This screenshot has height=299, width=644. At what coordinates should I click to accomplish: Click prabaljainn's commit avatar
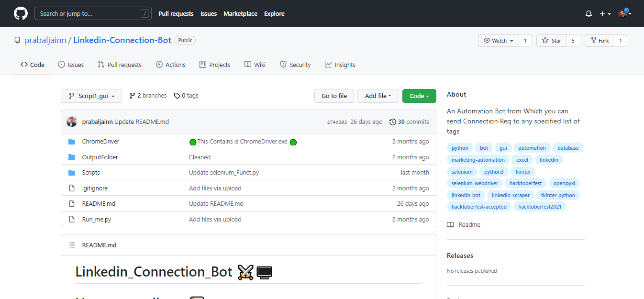coord(72,122)
